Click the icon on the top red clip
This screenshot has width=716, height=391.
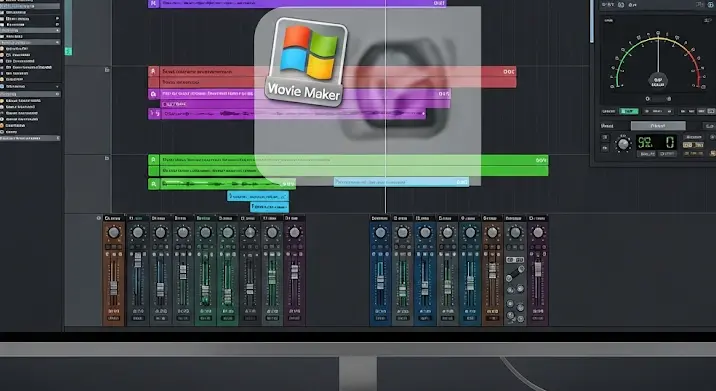pyautogui.click(x=153, y=71)
